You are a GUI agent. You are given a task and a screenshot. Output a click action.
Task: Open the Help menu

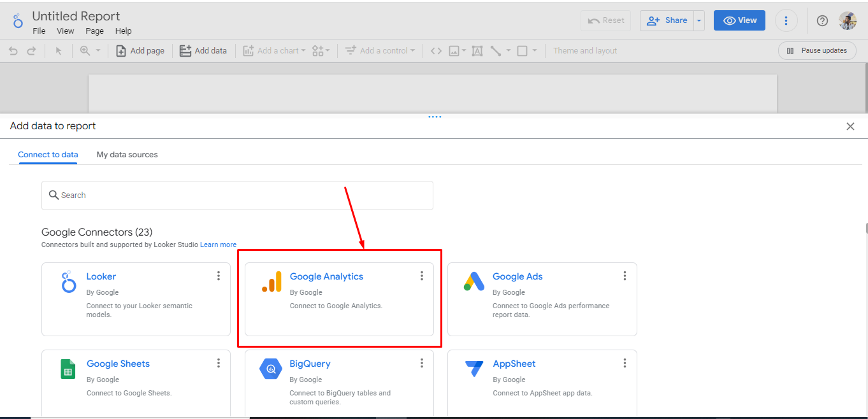tap(123, 31)
